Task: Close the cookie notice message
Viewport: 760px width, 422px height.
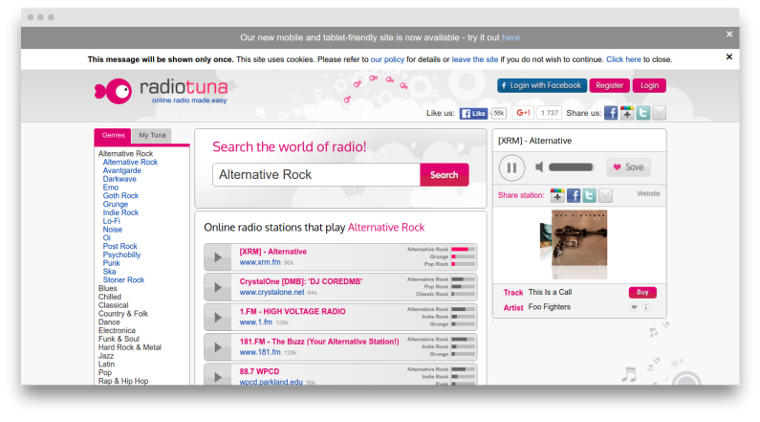Action: pos(729,57)
